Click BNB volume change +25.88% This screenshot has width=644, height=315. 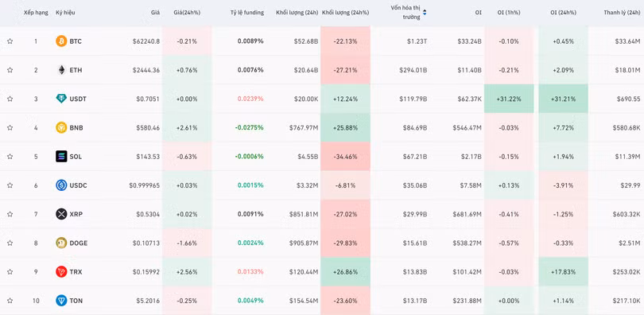[x=345, y=128]
